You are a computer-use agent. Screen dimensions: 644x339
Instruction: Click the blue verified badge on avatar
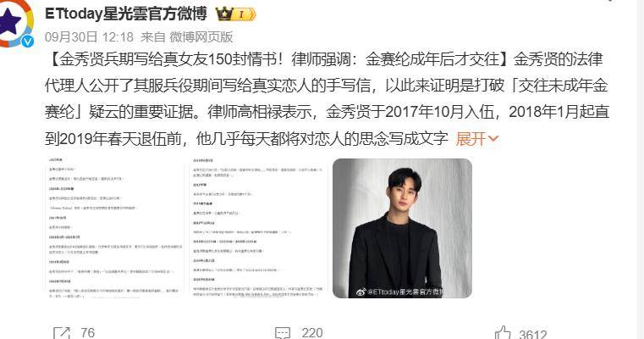click(x=28, y=42)
